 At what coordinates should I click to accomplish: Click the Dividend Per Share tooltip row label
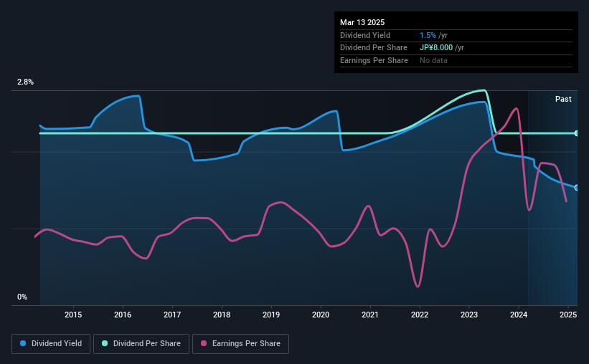point(373,48)
